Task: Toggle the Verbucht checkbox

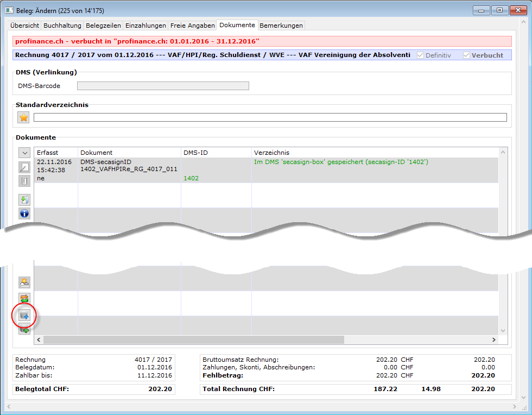Action: click(466, 55)
